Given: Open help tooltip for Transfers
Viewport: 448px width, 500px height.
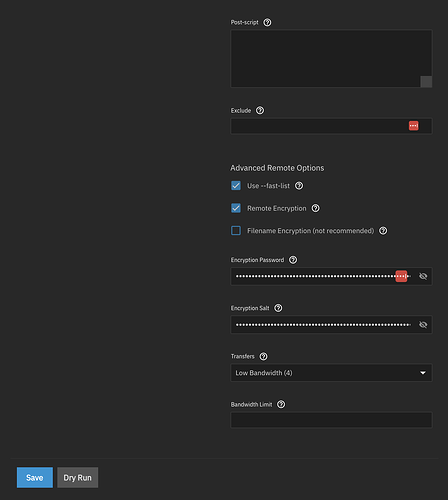Looking at the screenshot, I should (x=263, y=356).
